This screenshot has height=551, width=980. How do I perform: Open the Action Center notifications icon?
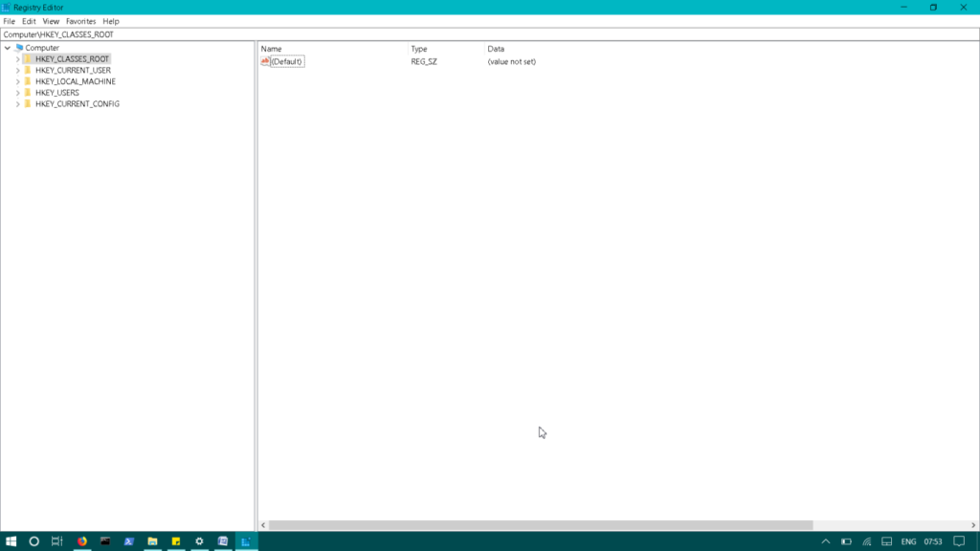click(x=959, y=541)
